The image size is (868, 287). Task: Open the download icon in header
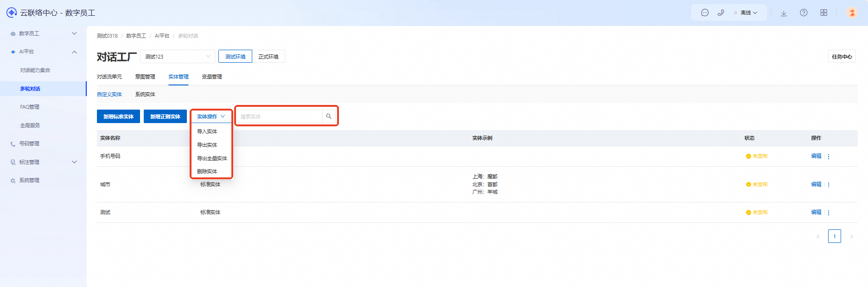tap(784, 13)
